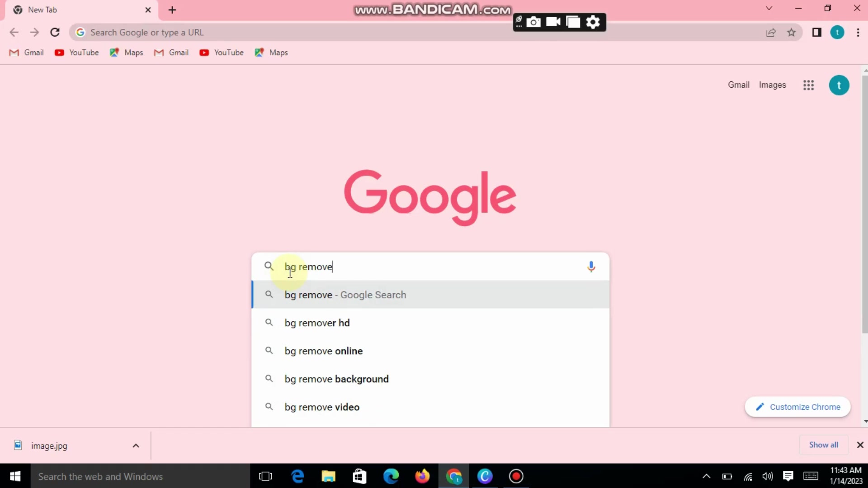Click the share page icon in address bar
Screen dimensions: 868x488
[x=771, y=33]
